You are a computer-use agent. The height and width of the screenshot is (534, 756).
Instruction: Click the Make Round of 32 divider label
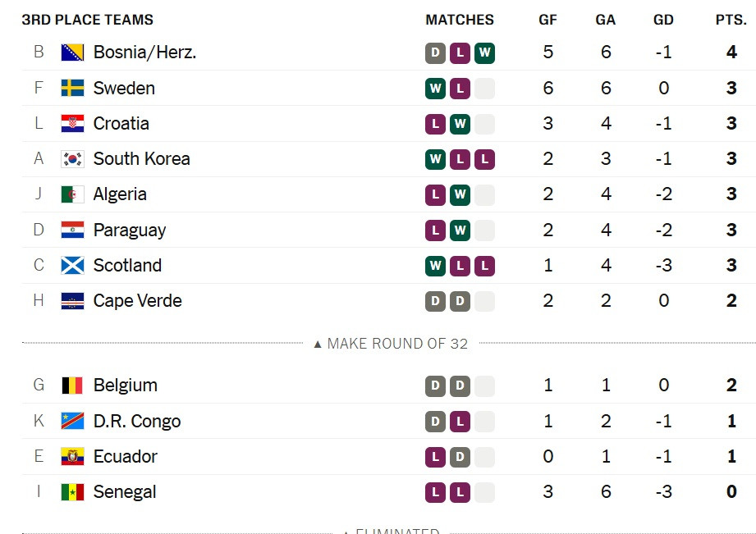click(x=391, y=344)
